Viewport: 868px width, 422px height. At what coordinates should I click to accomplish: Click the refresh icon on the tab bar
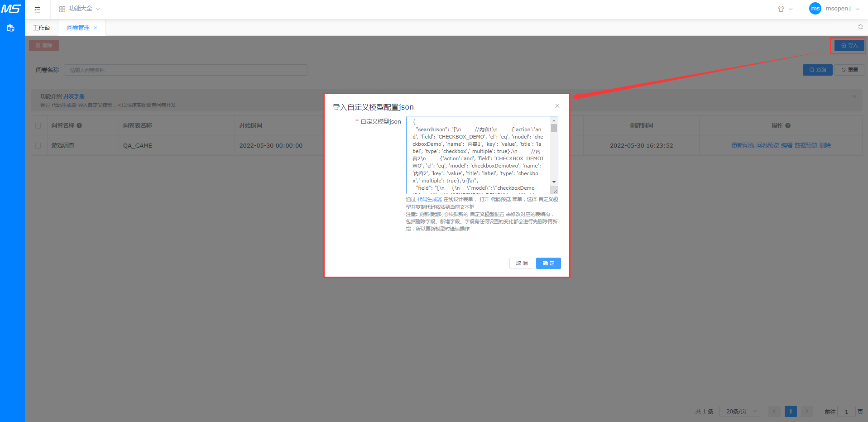point(860,27)
